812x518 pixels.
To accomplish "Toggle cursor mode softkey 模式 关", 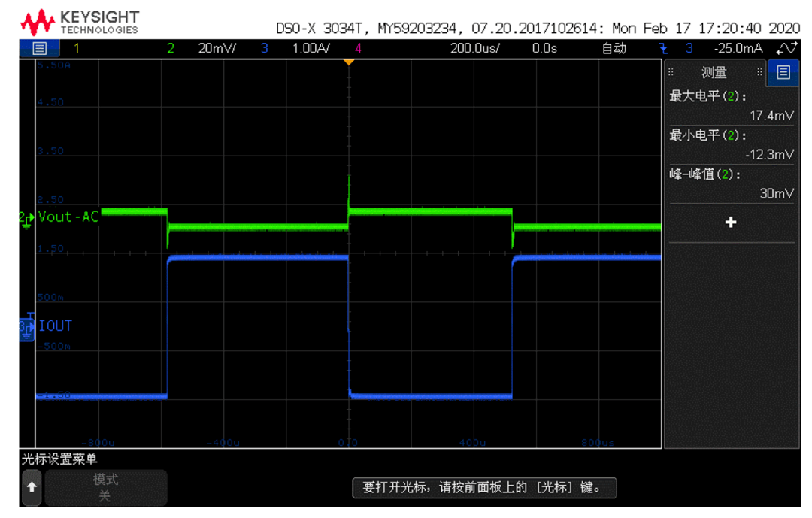I will 106,487.
